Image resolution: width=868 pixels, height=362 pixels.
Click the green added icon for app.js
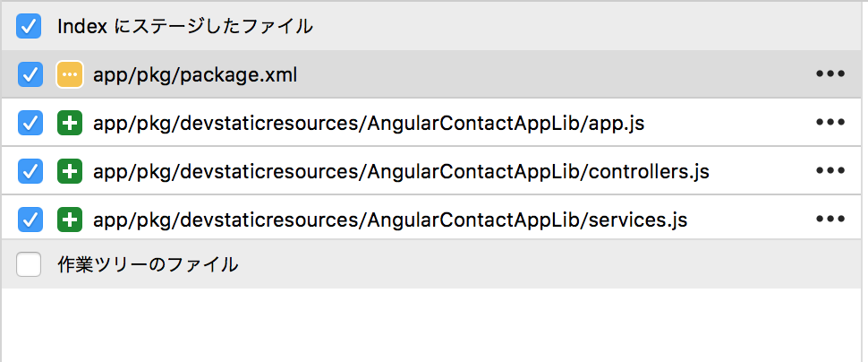pos(70,123)
